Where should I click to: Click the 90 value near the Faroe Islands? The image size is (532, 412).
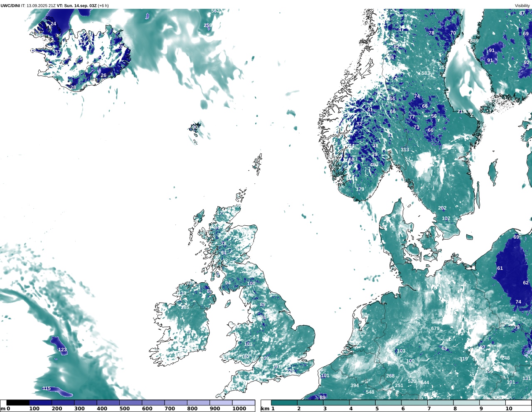(195, 127)
